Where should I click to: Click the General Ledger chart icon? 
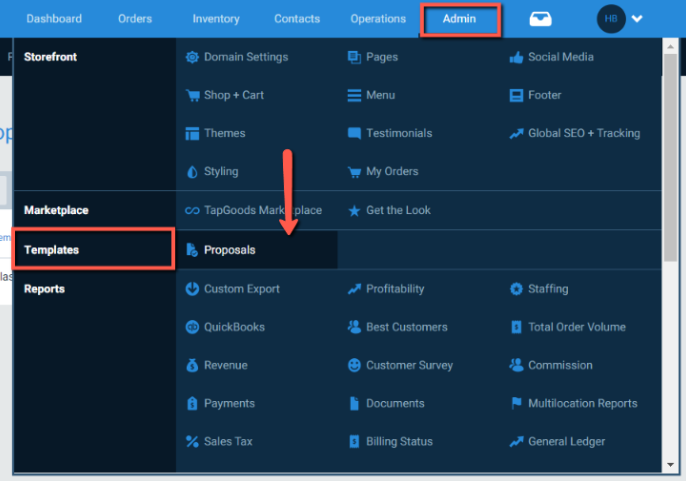coord(516,441)
